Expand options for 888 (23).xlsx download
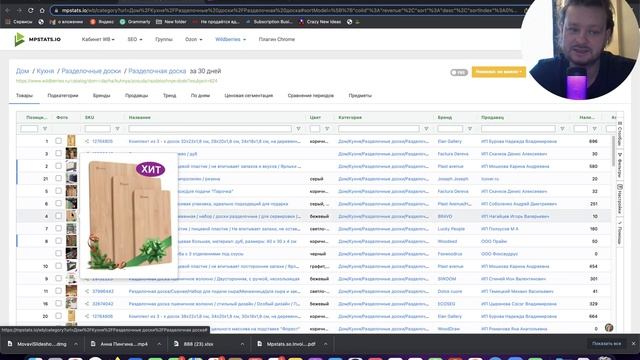This screenshot has width=640, height=360. click(242, 344)
